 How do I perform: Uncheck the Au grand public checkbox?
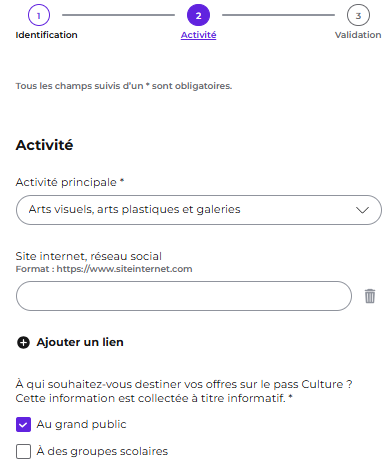(23, 424)
